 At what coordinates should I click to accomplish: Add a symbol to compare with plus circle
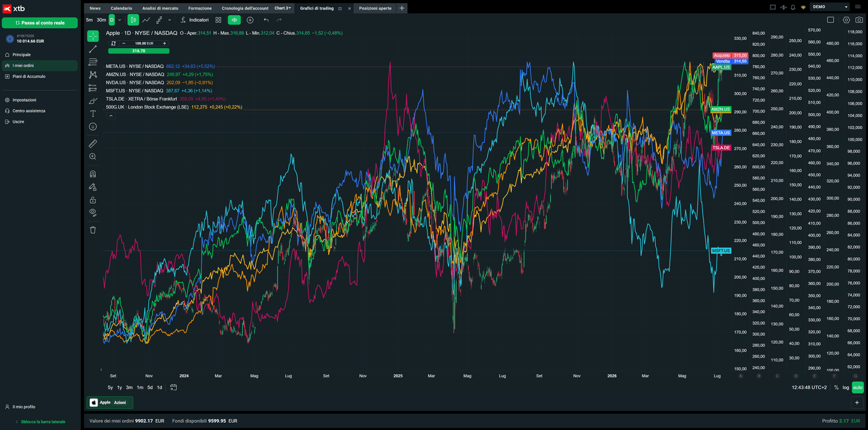click(250, 20)
